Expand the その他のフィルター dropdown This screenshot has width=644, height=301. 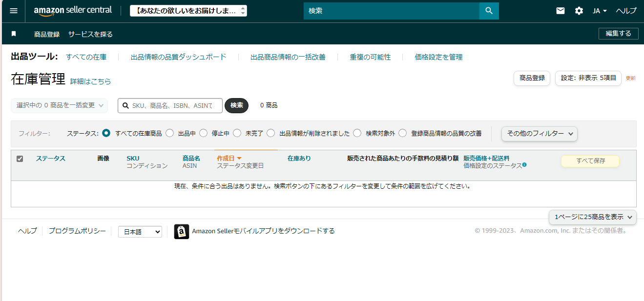click(x=540, y=134)
